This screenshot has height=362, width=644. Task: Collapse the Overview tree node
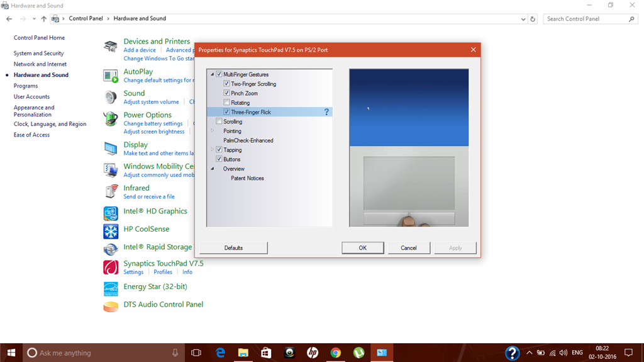pos(213,169)
